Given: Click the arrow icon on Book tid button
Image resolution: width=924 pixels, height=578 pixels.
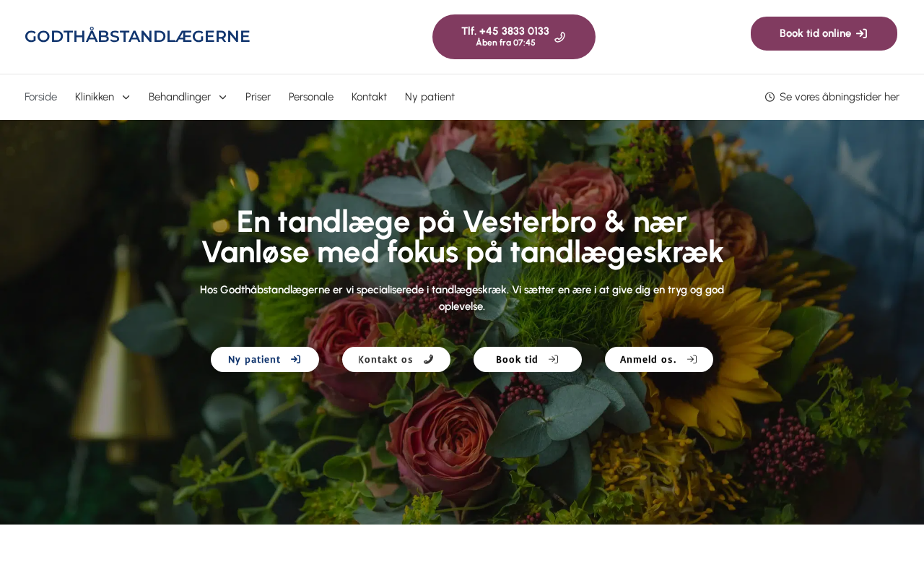Looking at the screenshot, I should point(554,359).
